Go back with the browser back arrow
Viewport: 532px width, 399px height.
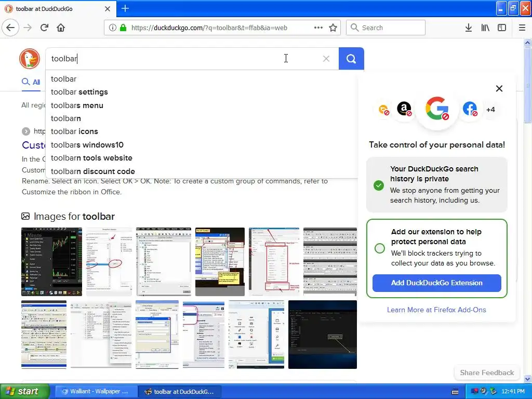pyautogui.click(x=10, y=28)
